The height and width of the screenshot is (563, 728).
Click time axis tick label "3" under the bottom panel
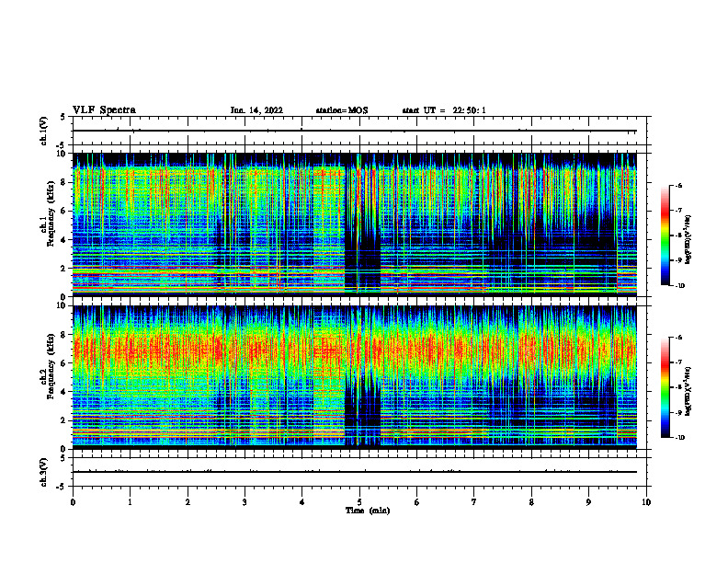[245, 502]
